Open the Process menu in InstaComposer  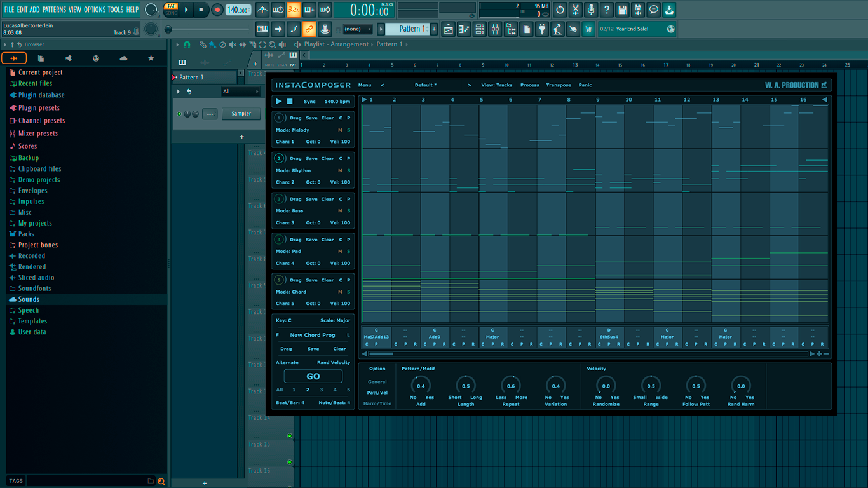click(x=529, y=85)
